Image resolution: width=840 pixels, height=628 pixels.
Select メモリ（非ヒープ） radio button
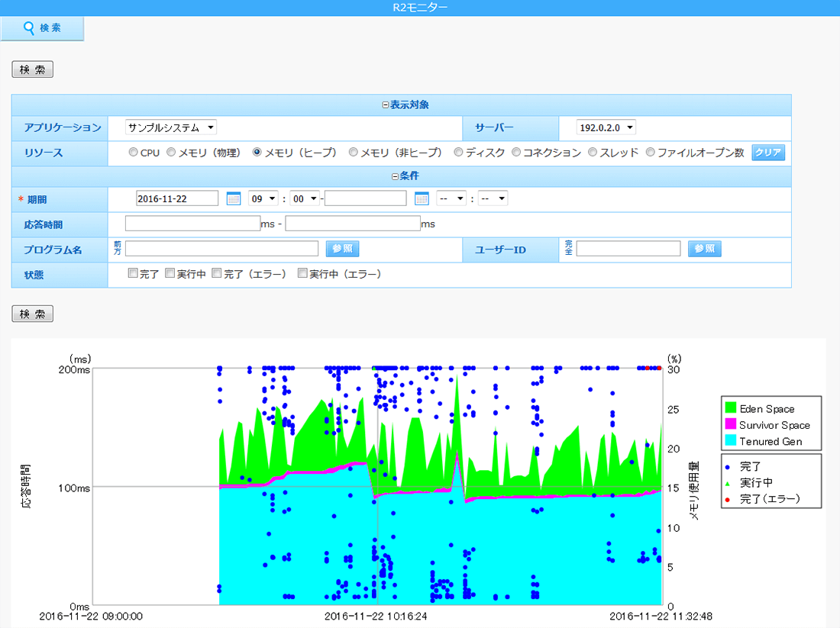(x=353, y=152)
